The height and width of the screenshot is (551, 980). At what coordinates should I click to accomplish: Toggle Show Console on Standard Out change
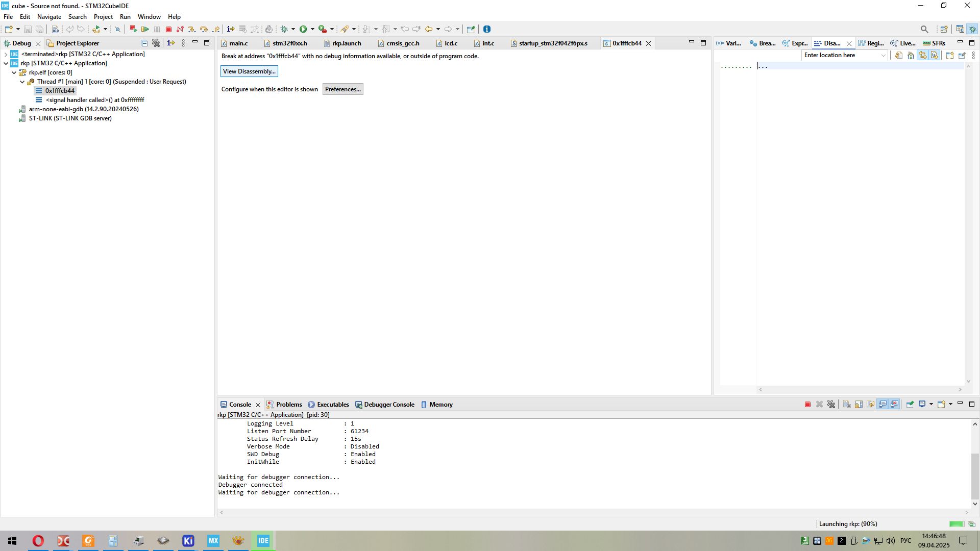click(883, 405)
